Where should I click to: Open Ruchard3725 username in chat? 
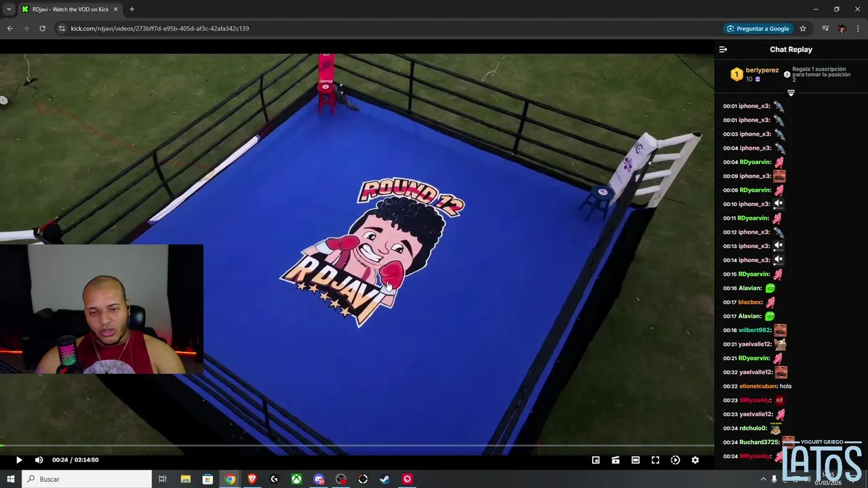click(x=759, y=443)
